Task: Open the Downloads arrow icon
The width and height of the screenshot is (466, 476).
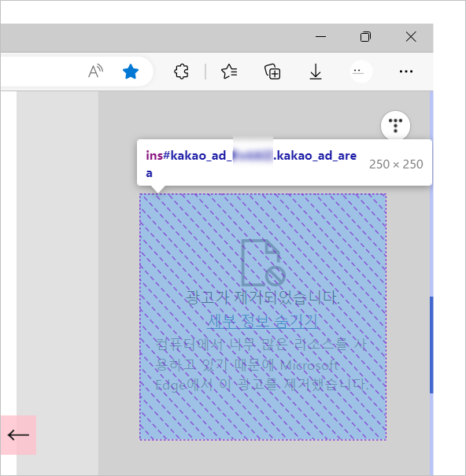Action: click(x=316, y=72)
